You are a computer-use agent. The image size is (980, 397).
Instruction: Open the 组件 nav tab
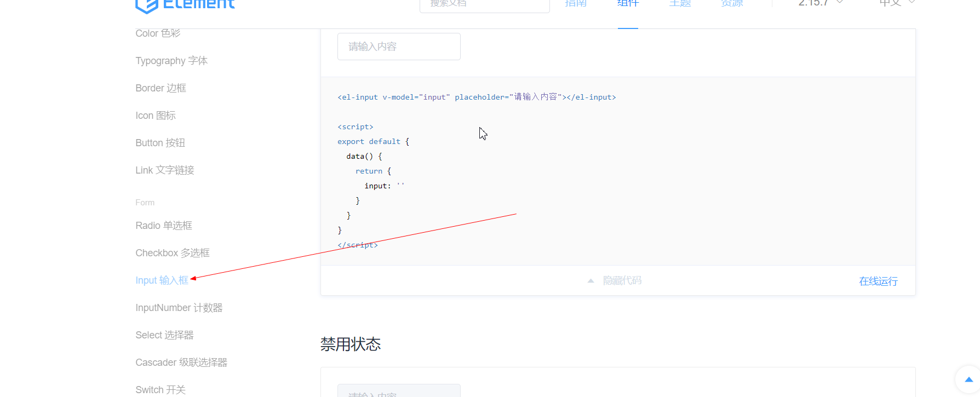click(x=628, y=4)
